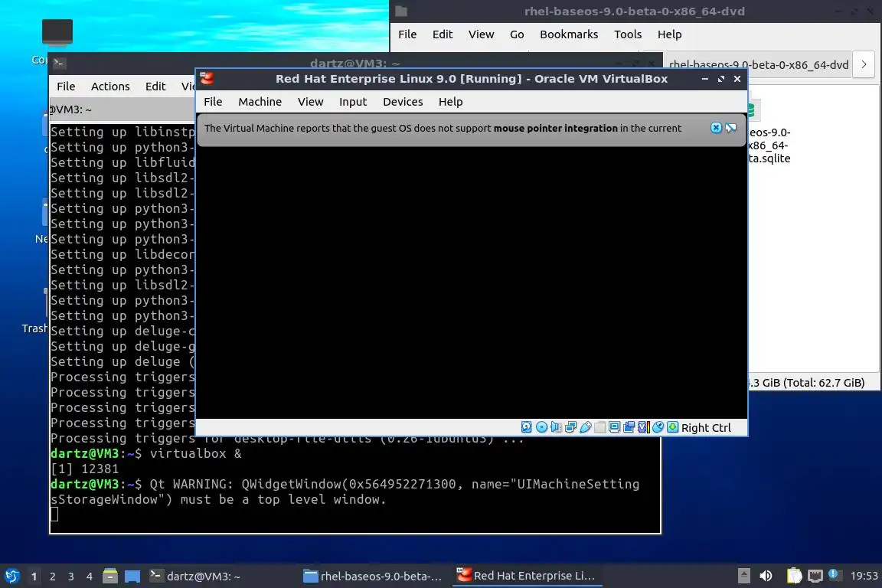Click the sqlite file label in file manager

point(769,145)
